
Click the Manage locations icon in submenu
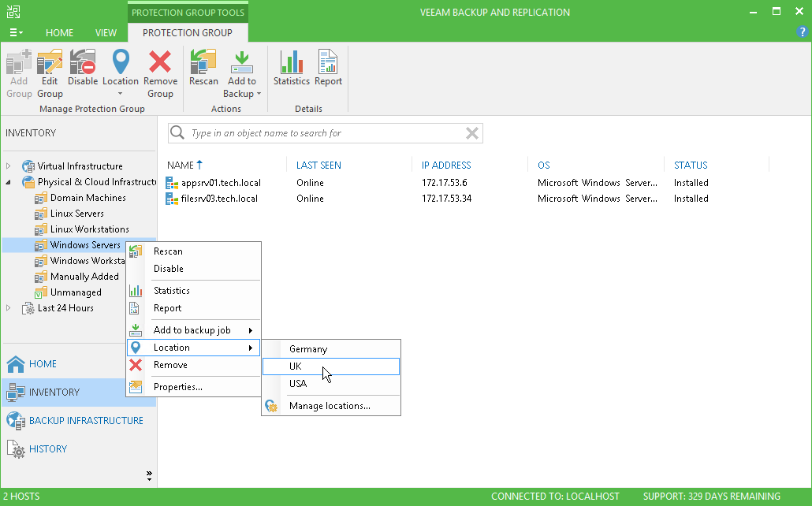tap(271, 406)
